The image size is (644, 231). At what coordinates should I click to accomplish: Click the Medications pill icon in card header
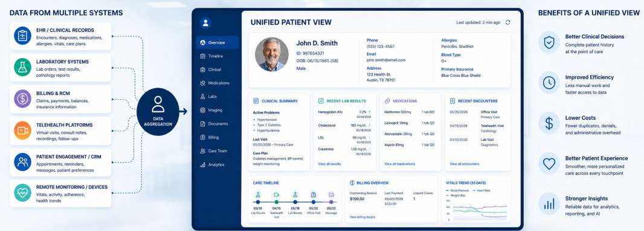click(387, 101)
